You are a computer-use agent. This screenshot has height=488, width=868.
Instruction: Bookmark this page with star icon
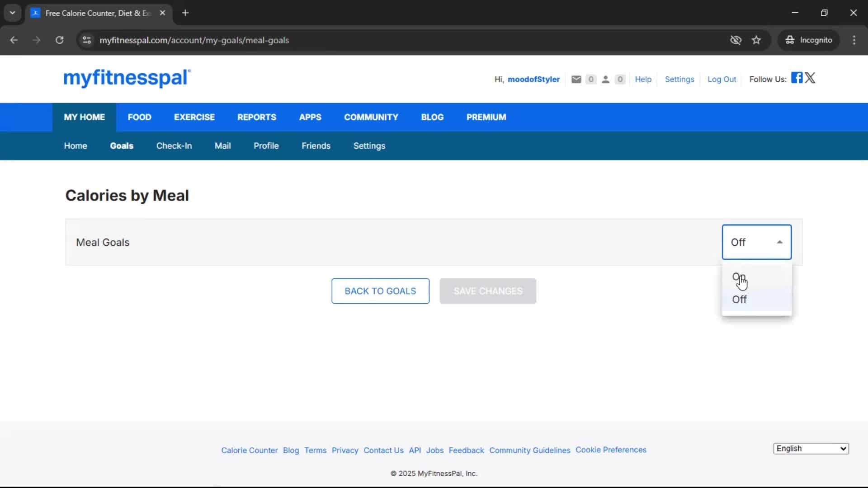click(x=756, y=40)
